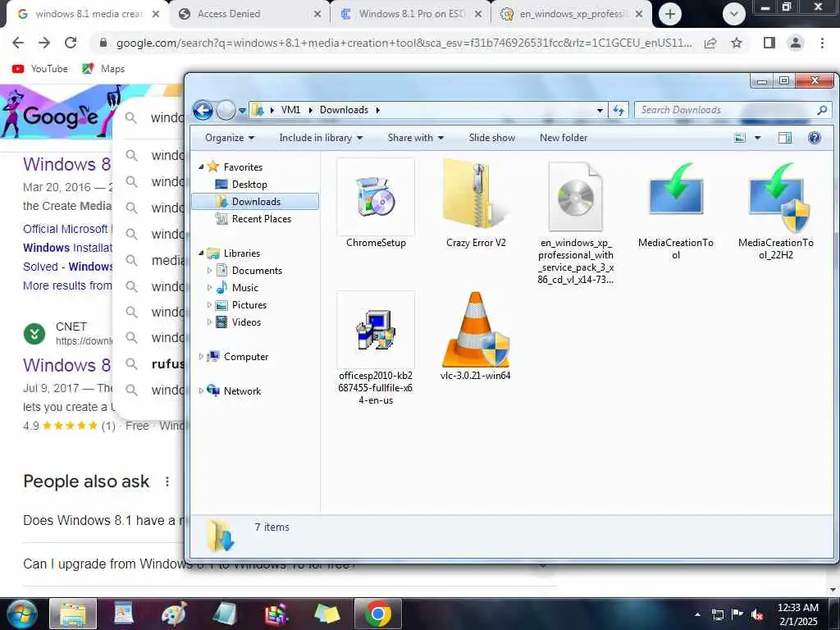Open the address bar history dropdown
The width and height of the screenshot is (840, 630).
600,111
